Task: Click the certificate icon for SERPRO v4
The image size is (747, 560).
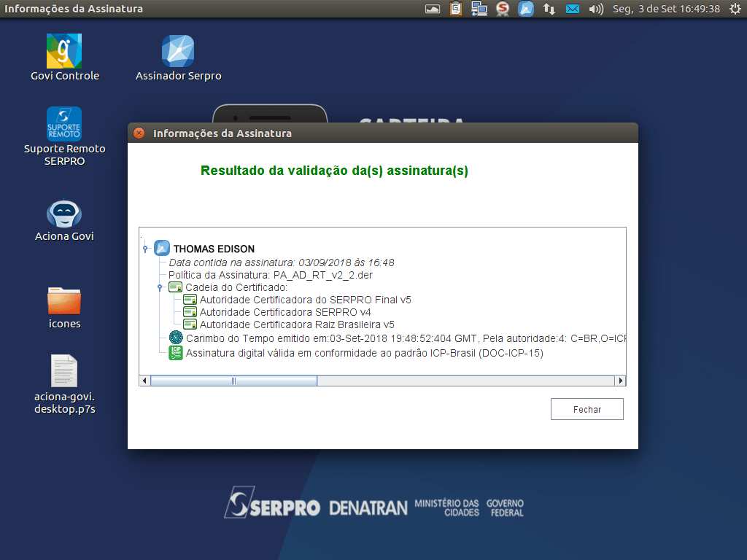Action: [190, 312]
